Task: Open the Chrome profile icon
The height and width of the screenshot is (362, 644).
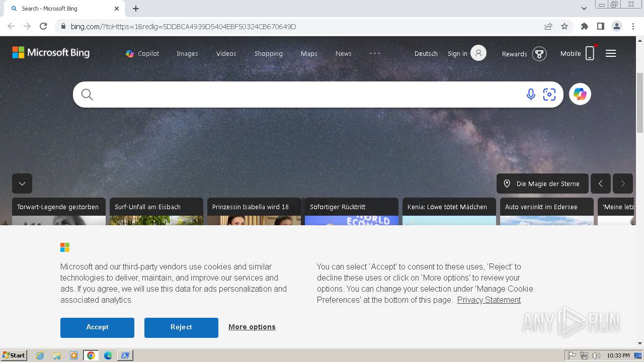Action: pos(617,26)
